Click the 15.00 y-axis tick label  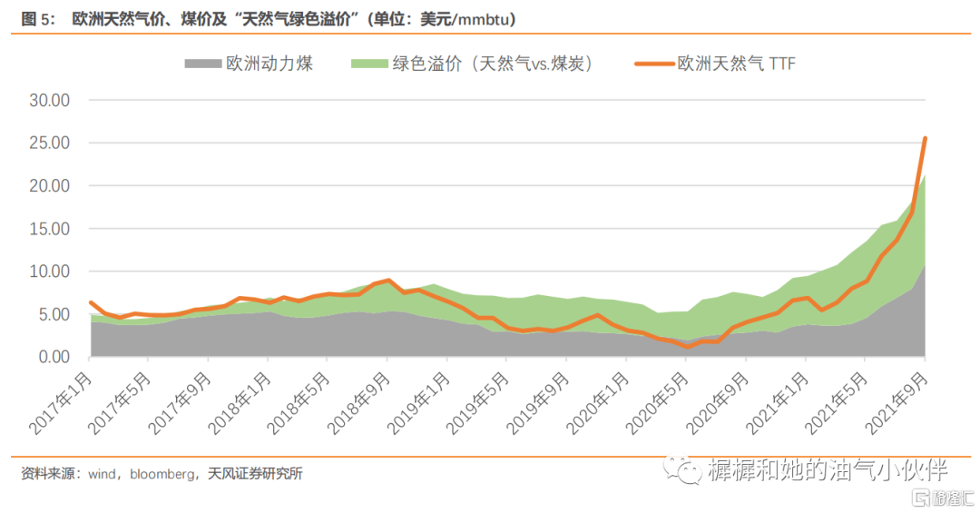point(50,229)
